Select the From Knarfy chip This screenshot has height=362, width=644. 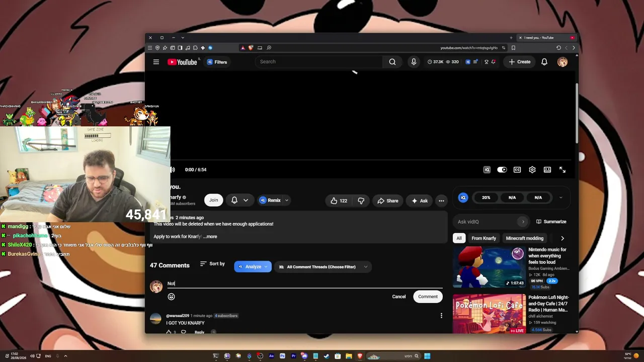[x=484, y=238]
